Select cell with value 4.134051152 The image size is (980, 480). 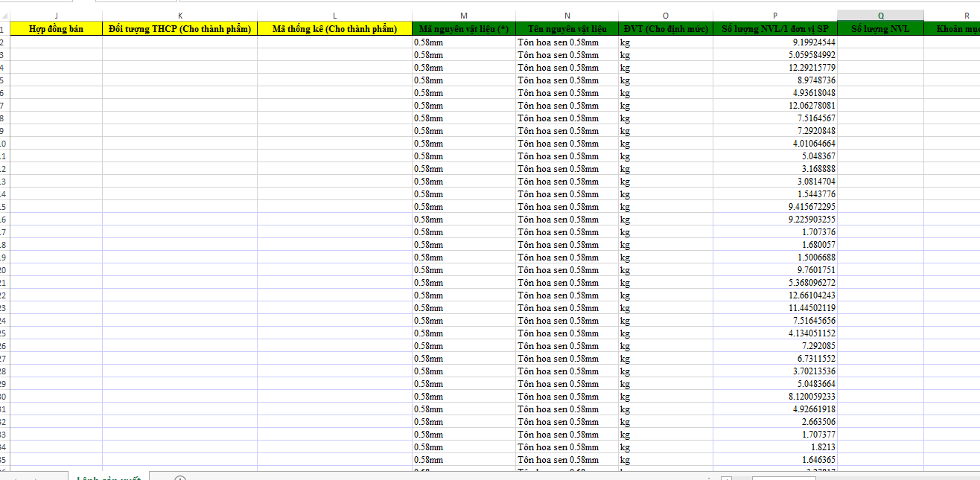point(775,333)
